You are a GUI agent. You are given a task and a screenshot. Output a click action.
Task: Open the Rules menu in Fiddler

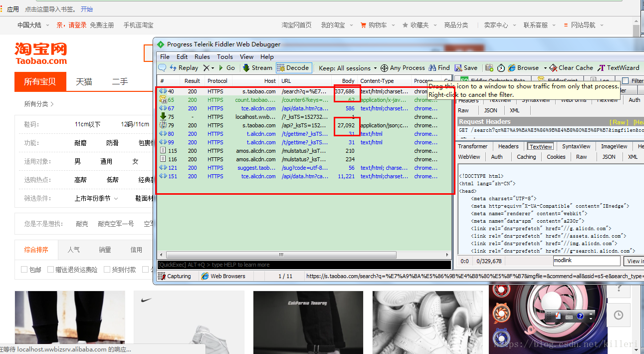click(202, 57)
